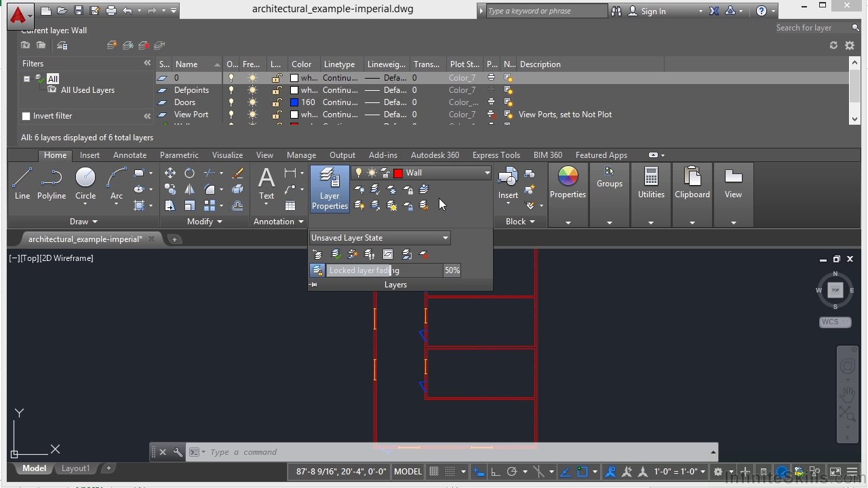
Task: Open the Clipboard panel
Action: point(692,183)
